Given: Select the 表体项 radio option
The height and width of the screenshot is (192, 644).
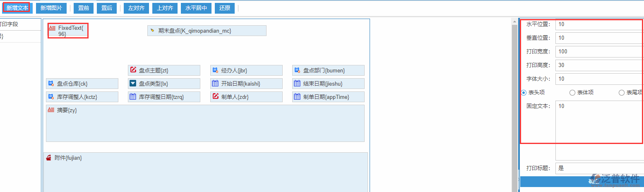Looking at the screenshot, I should coord(572,93).
